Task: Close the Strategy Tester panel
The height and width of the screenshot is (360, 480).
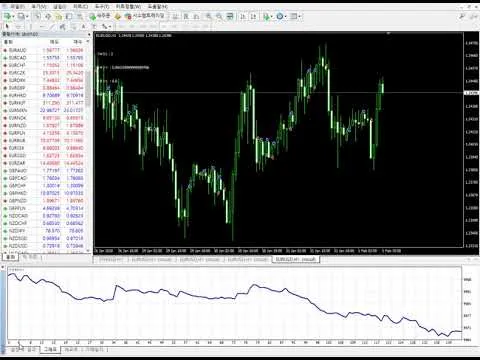Action: click(3, 268)
